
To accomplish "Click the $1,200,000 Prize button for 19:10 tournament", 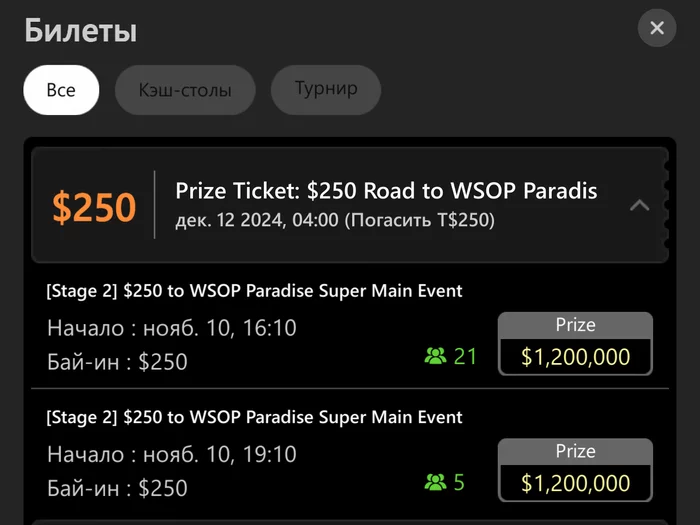I will [x=575, y=483].
